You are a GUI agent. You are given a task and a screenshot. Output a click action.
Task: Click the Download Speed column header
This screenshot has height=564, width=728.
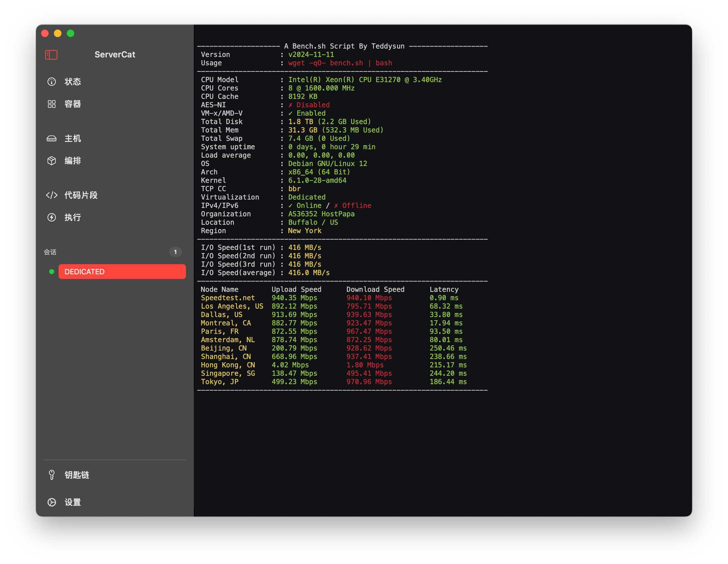click(375, 289)
